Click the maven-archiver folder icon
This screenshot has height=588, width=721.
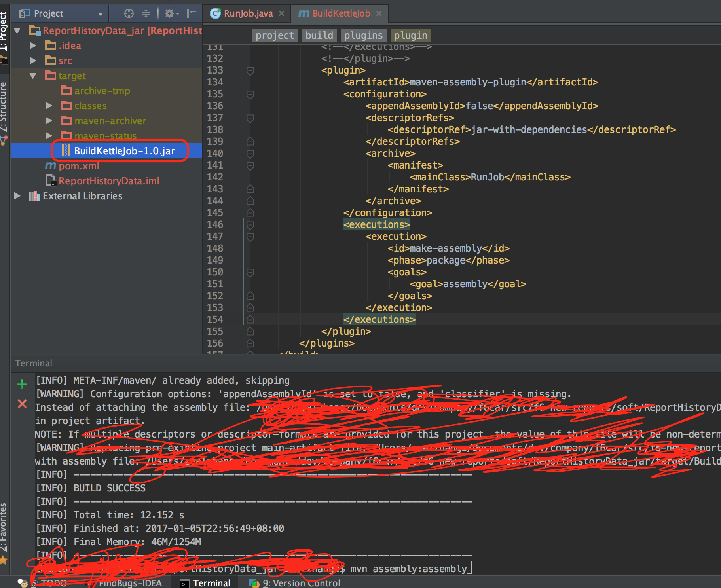click(x=66, y=120)
